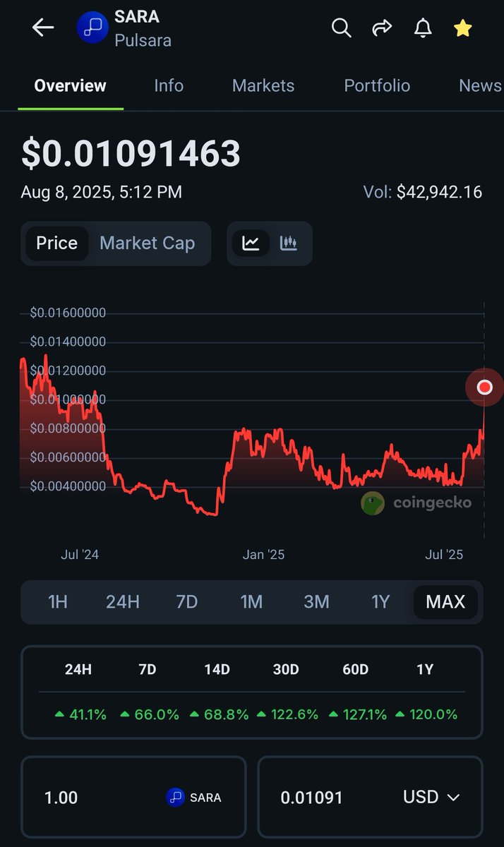The image size is (504, 847).
Task: Tap the 1Y 120.0% change value
Action: (x=426, y=714)
